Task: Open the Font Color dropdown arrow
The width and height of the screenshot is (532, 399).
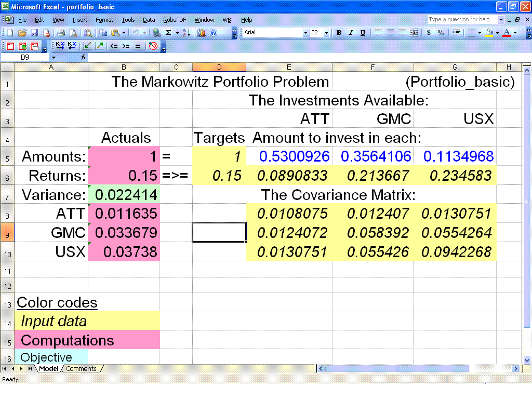Action: coord(515,33)
